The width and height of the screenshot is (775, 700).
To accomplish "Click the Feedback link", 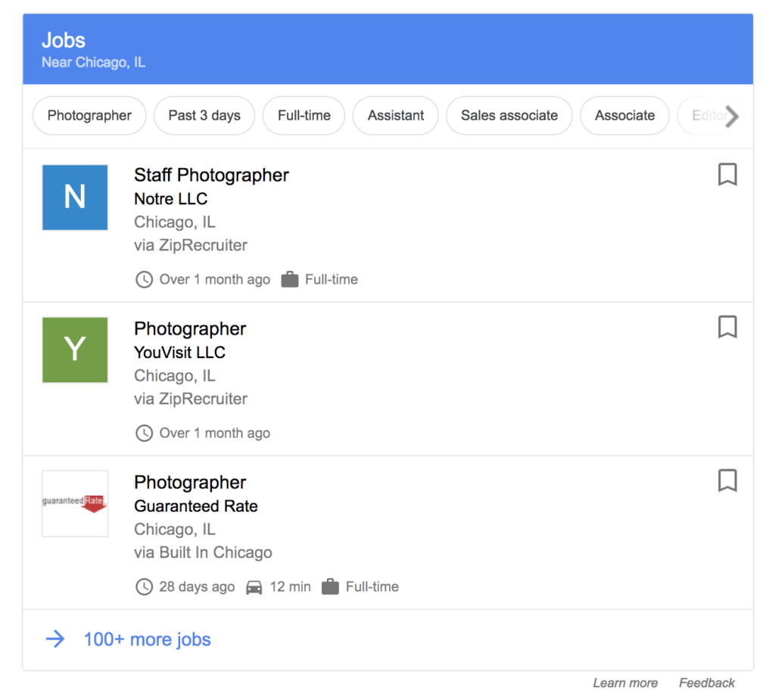I will click(x=707, y=683).
